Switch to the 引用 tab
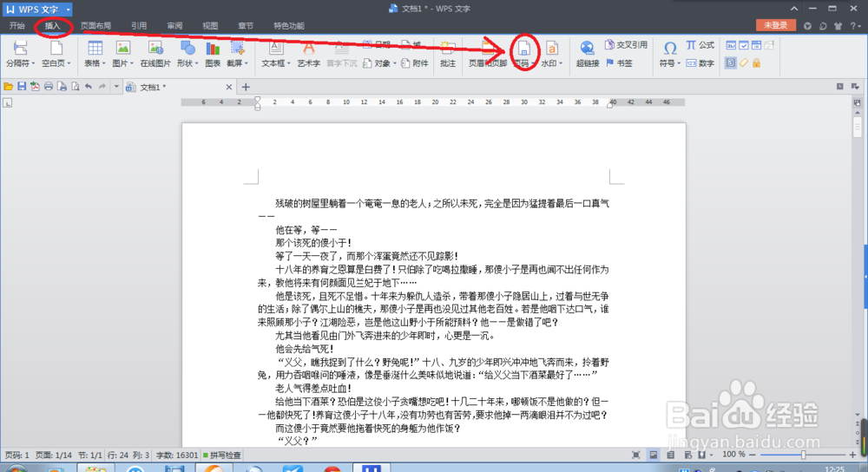The height and width of the screenshot is (472, 868). [x=138, y=25]
